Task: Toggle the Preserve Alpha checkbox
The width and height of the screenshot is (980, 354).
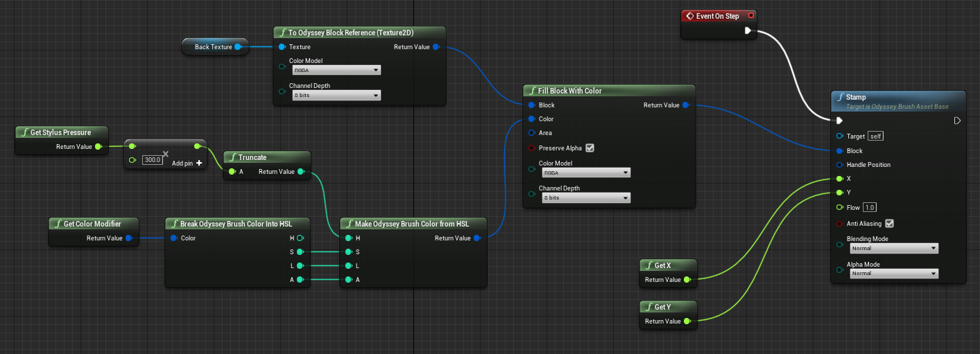Action: [590, 148]
